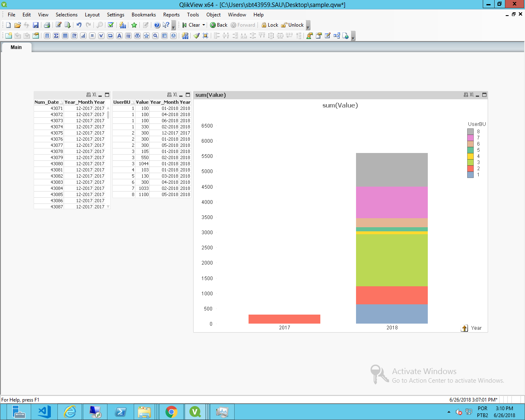Create a Multi Box object
Image resolution: width=525 pixels, height=420 pixels.
pyautogui.click(x=74, y=36)
